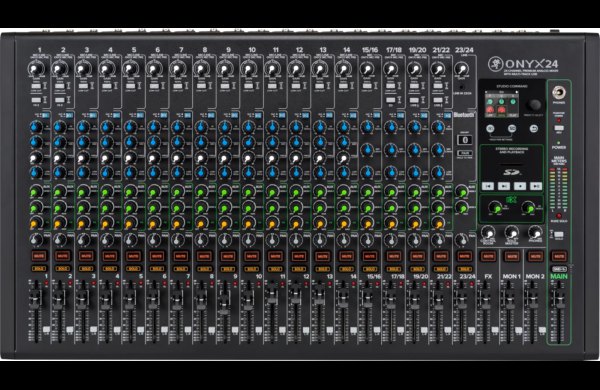
Task: Click the Preset Select rotary knob
Action: click(x=534, y=104)
